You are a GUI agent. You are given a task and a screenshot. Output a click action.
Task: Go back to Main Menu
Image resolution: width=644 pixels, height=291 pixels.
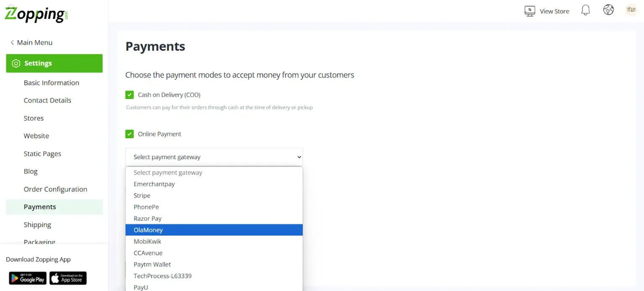(31, 43)
